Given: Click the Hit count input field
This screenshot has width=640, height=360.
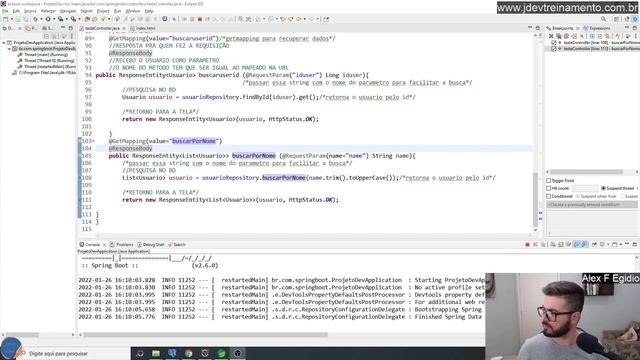Looking at the screenshot, I should click(x=585, y=188).
